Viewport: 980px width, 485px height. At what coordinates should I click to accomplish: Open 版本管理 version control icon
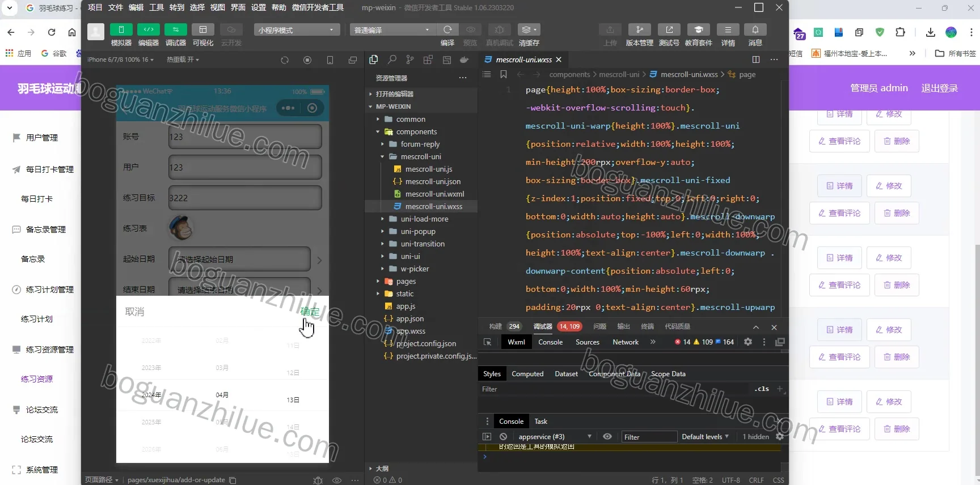coord(640,29)
